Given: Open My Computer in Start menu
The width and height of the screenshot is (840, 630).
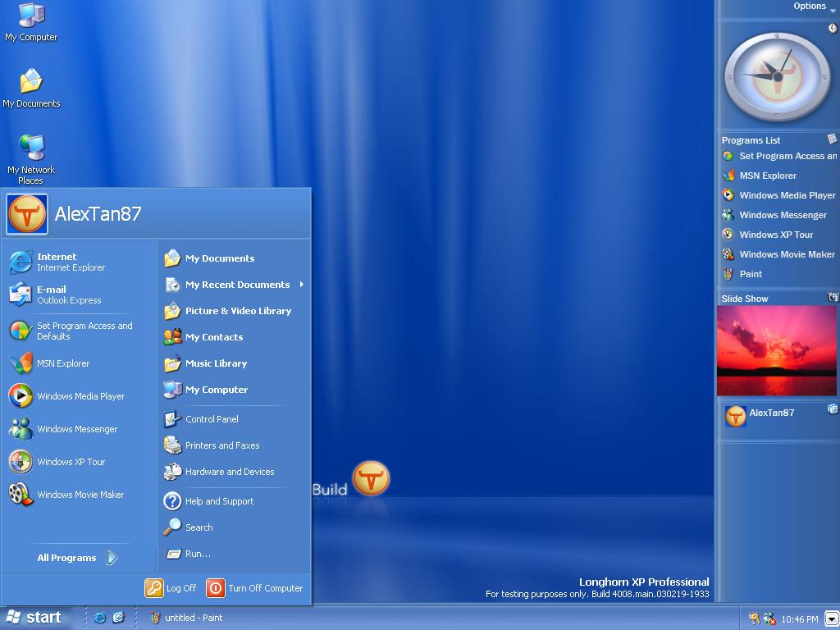Looking at the screenshot, I should tap(234, 390).
